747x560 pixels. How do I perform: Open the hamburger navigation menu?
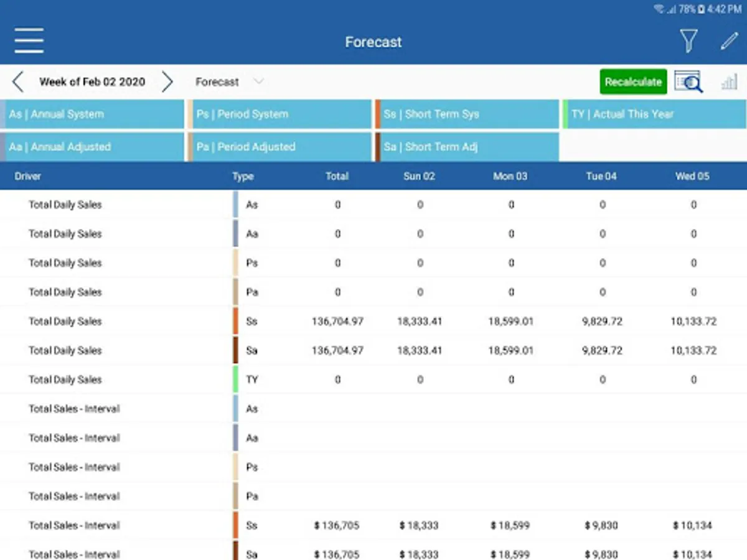pos(29,41)
